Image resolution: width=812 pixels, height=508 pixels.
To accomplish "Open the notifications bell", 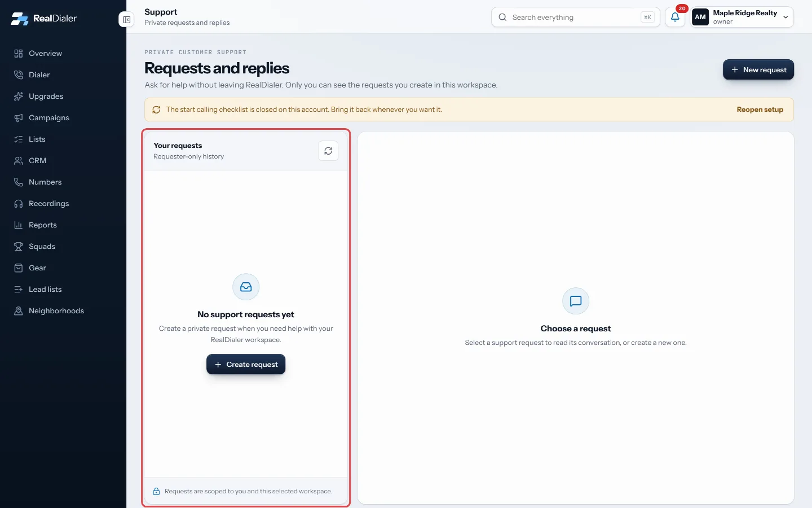I will 675,17.
